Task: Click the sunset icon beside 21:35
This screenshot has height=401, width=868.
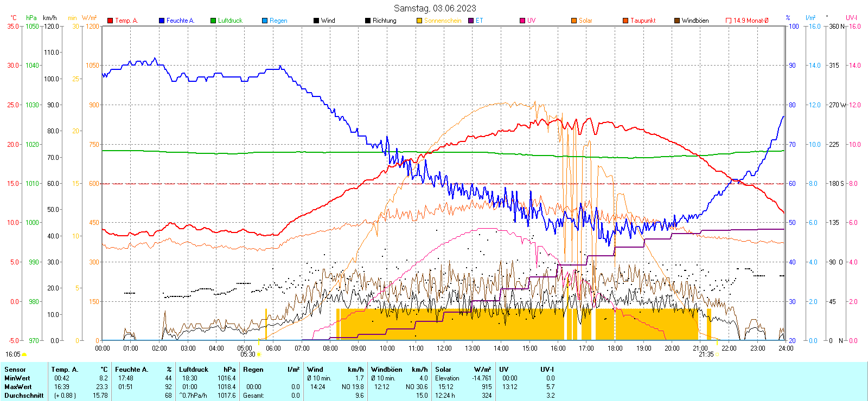Action: [717, 354]
